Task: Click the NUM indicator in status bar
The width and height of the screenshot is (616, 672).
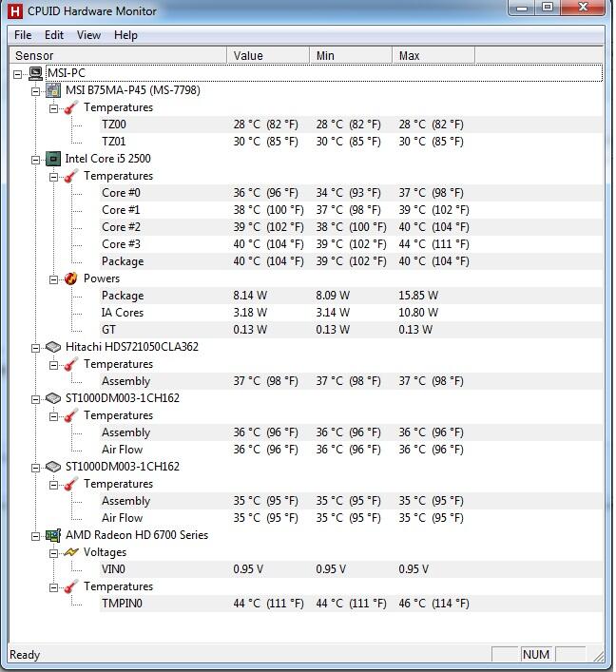Action: [x=536, y=655]
